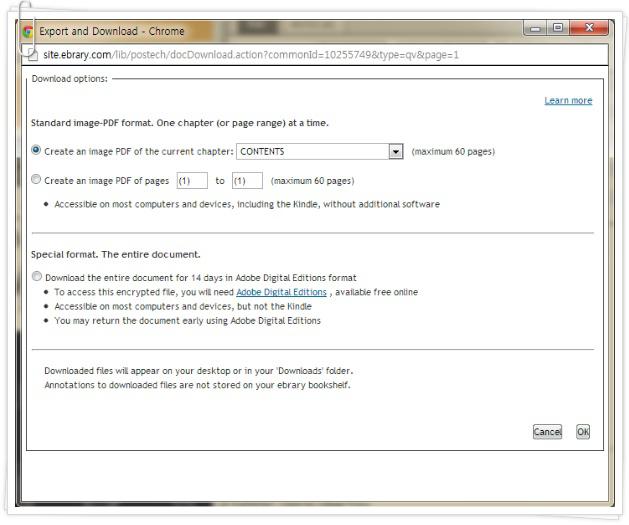Click 'Annotations to downloaded files are not stored' text
The height and width of the screenshot is (525, 629).
tap(197, 385)
